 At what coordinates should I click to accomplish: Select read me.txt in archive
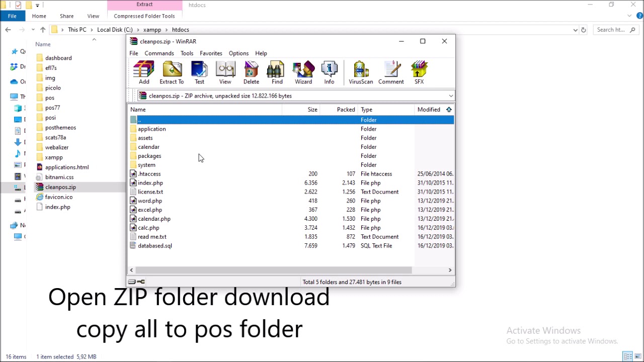point(152,237)
